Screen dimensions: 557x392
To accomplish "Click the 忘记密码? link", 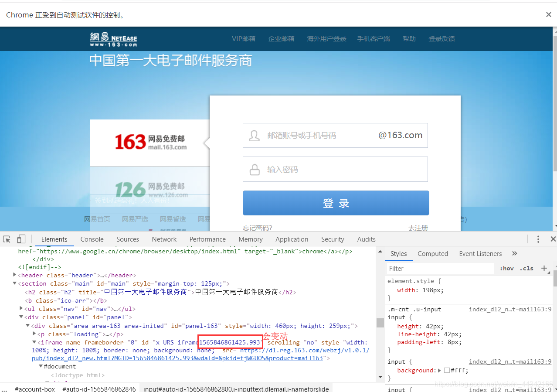I will tap(258, 228).
